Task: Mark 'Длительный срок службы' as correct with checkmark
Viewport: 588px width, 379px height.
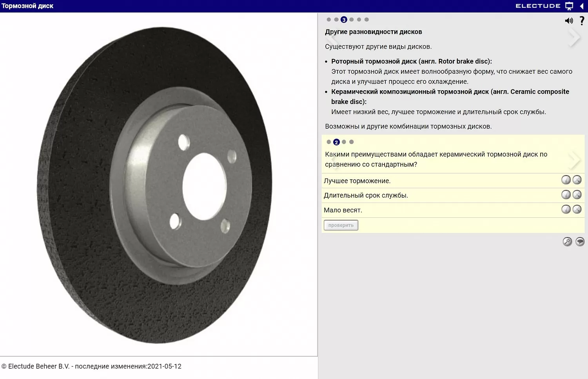Action: (566, 195)
